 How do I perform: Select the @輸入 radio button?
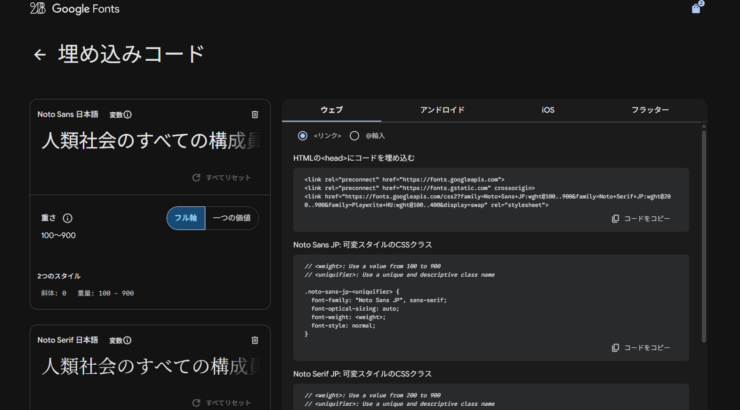click(x=354, y=136)
